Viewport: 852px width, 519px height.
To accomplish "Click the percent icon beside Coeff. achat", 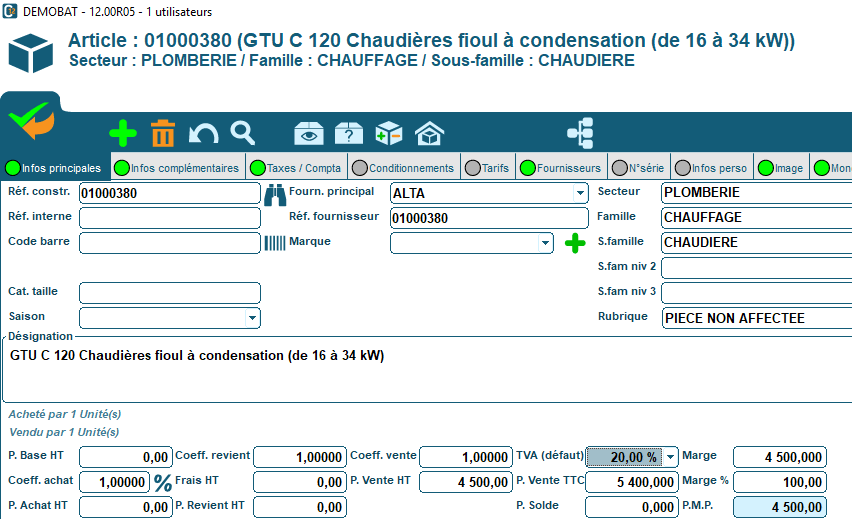I will click(163, 483).
